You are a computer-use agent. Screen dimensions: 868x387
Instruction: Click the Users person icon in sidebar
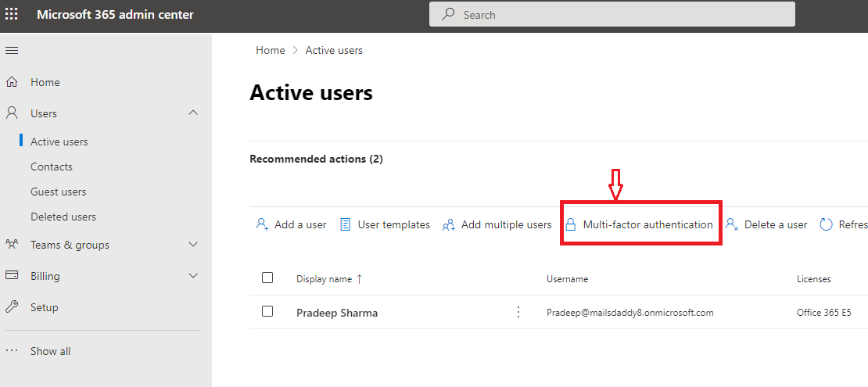click(x=12, y=113)
